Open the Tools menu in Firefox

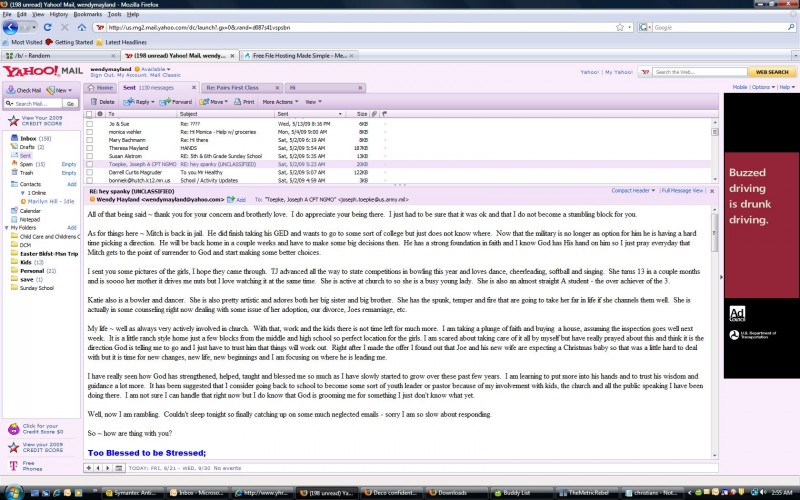(114, 14)
